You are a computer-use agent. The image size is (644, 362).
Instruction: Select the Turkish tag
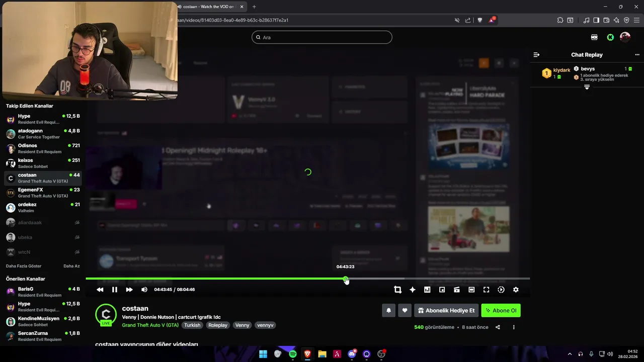192,325
